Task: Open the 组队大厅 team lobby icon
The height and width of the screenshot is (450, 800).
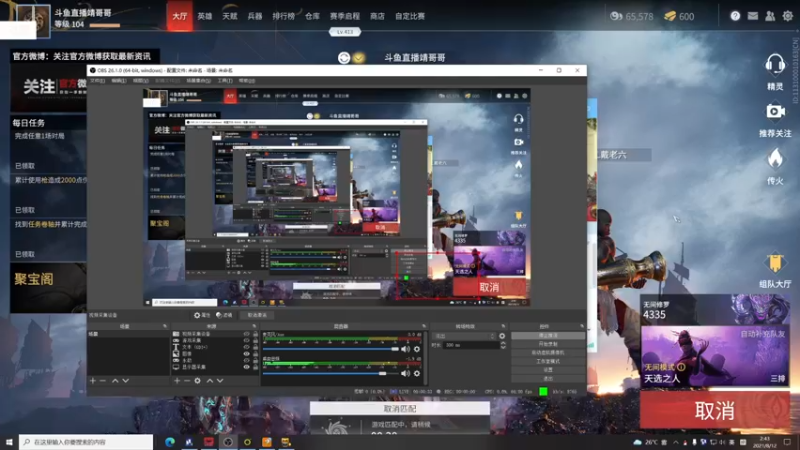Action: pos(775,263)
